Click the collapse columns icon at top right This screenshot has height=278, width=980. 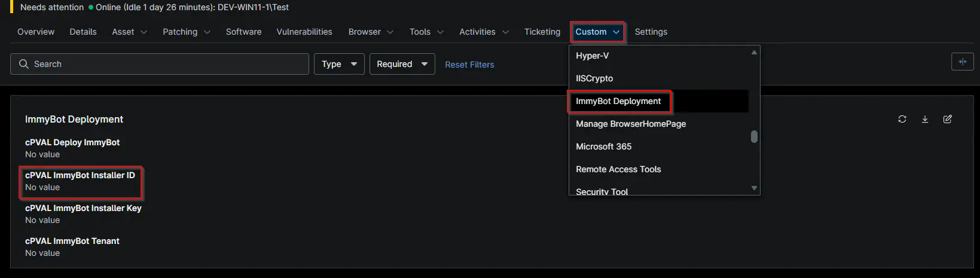click(963, 62)
